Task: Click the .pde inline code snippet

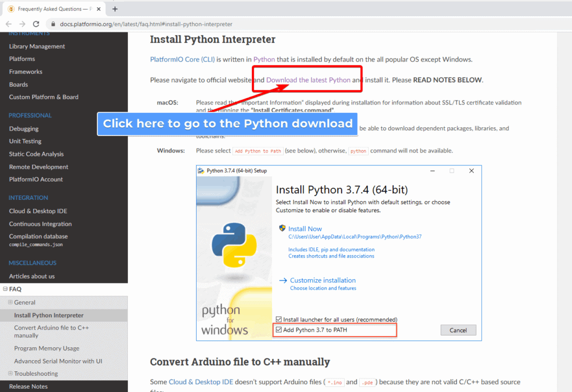Action: [x=367, y=382]
